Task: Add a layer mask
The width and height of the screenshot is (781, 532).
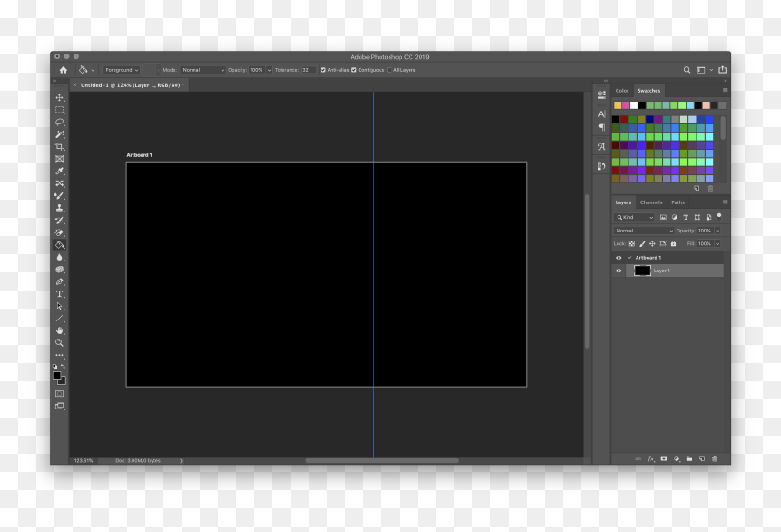Action: tap(664, 458)
